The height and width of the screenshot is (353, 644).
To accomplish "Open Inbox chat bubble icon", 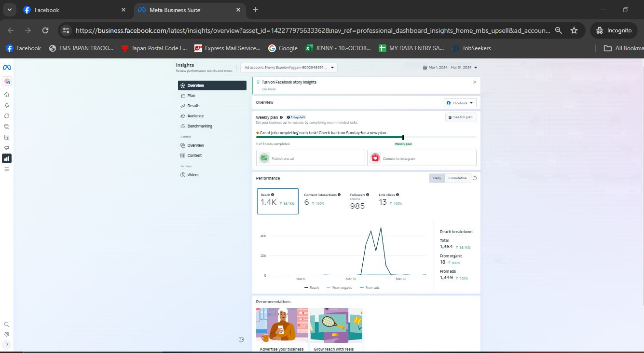I will (7, 116).
